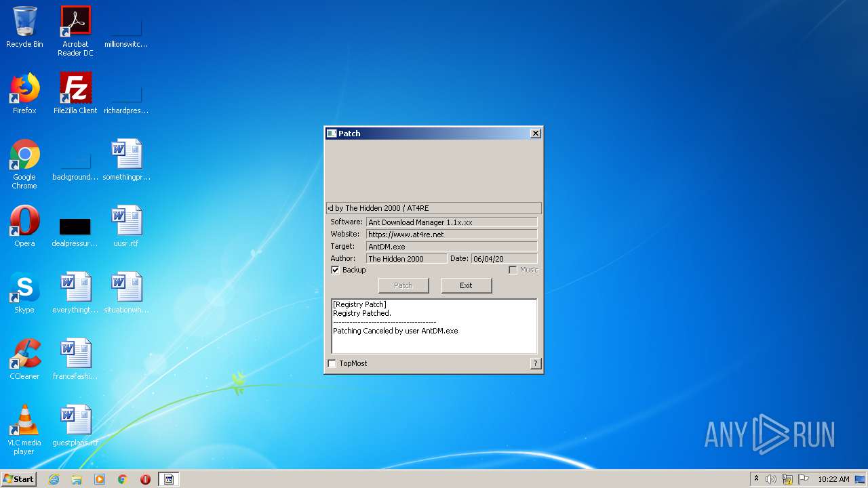
Task: Open somethingpr... Word document
Action: click(126, 161)
